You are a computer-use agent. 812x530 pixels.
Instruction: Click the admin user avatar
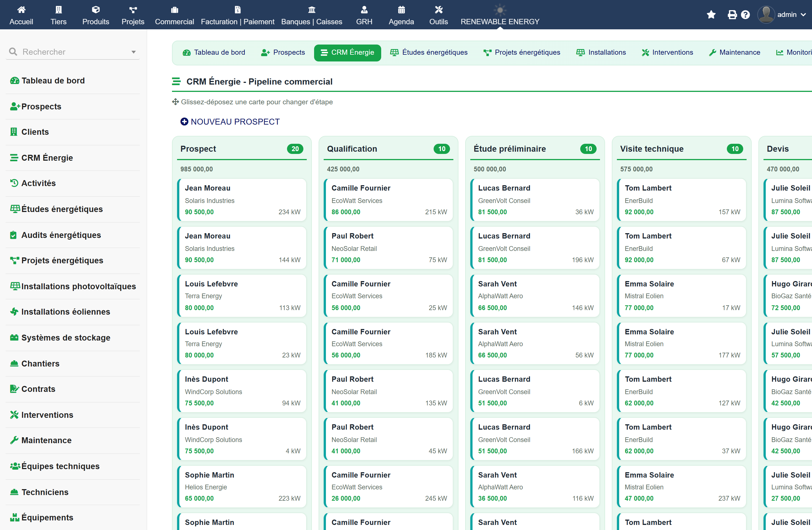[x=766, y=15]
